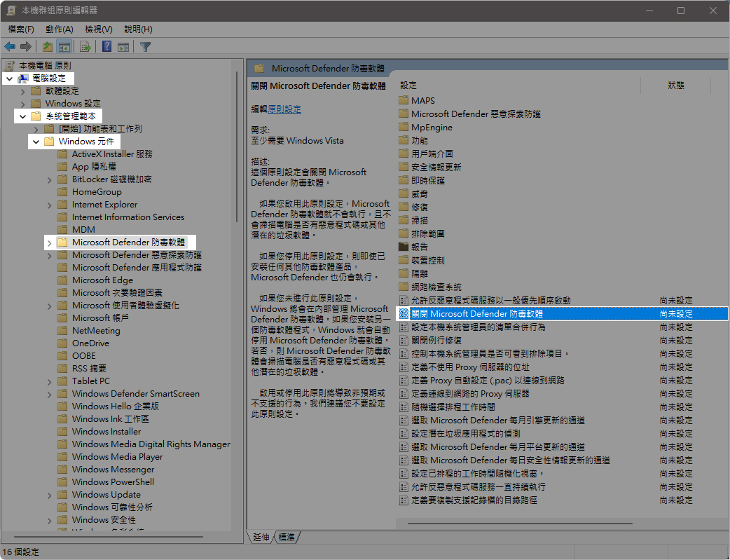Click the Export list toolbar icon

(x=85, y=47)
